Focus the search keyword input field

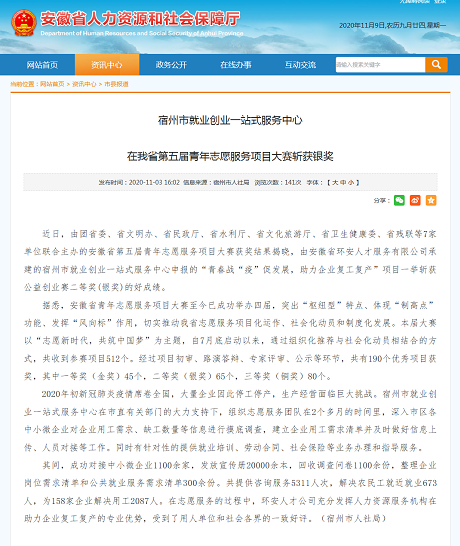(x=380, y=64)
